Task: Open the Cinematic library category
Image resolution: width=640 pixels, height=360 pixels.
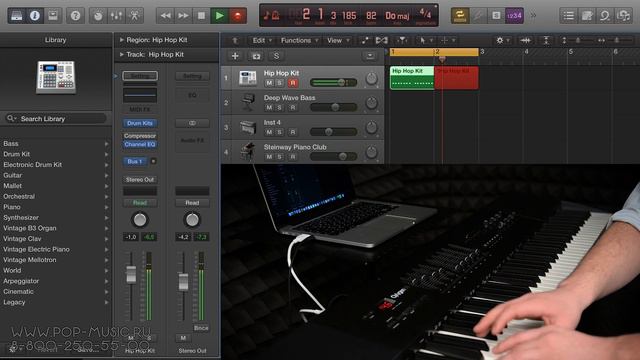Action: (56, 292)
